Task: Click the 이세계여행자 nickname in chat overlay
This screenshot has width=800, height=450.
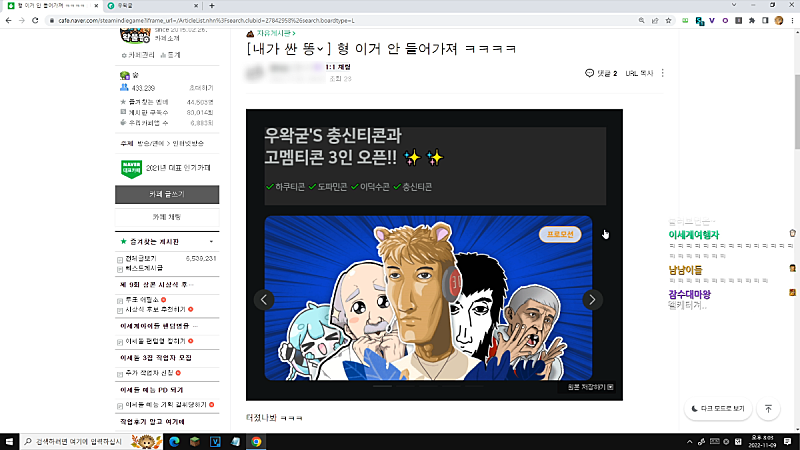Action: (694, 235)
